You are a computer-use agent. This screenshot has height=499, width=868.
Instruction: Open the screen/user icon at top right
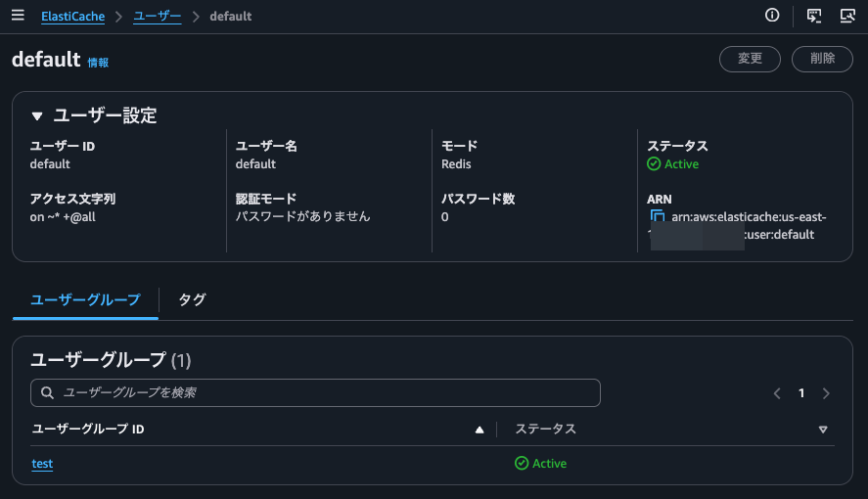(847, 16)
